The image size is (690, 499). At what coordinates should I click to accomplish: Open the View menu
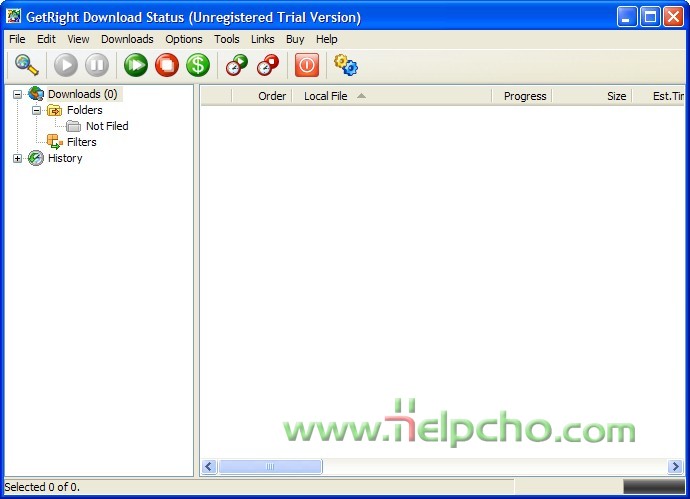78,39
